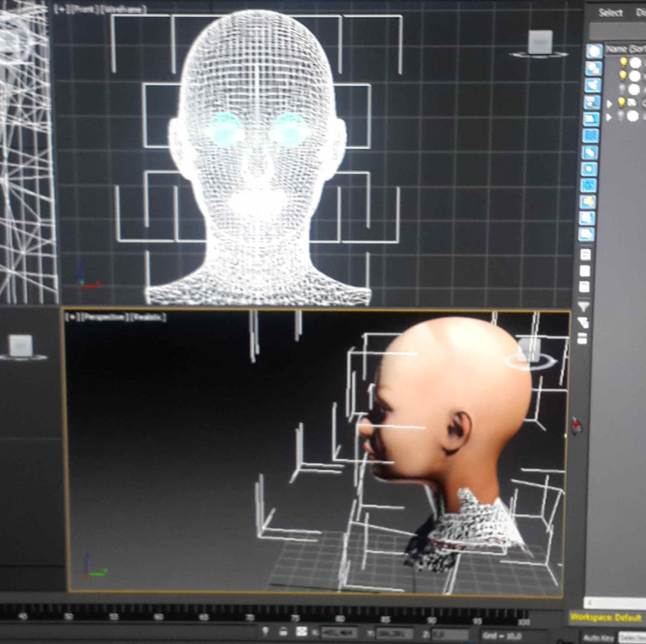The image size is (646, 644).
Task: Click Display None icon in explorer toolbar
Action: (x=585, y=271)
